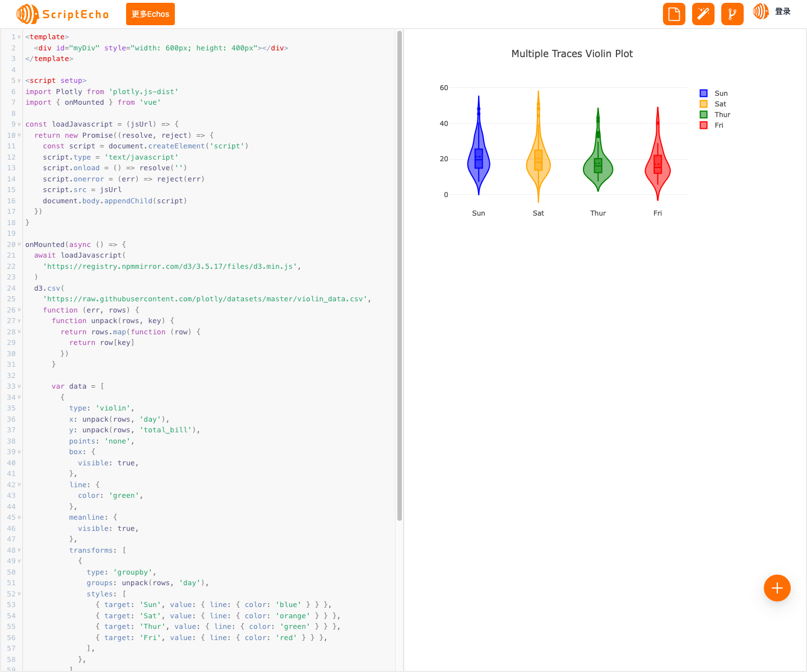Viewport: 807px width, 672px height.
Task: Open the new document icon button
Action: tap(674, 14)
